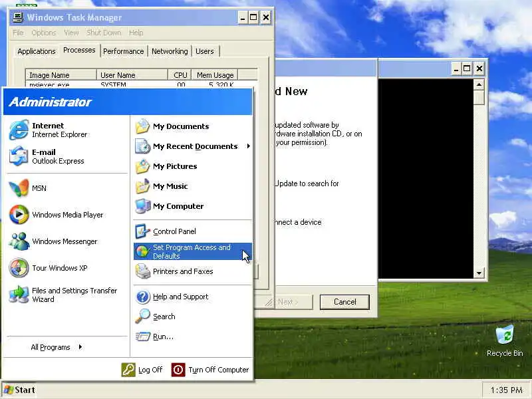Click the Log Off label

point(150,370)
